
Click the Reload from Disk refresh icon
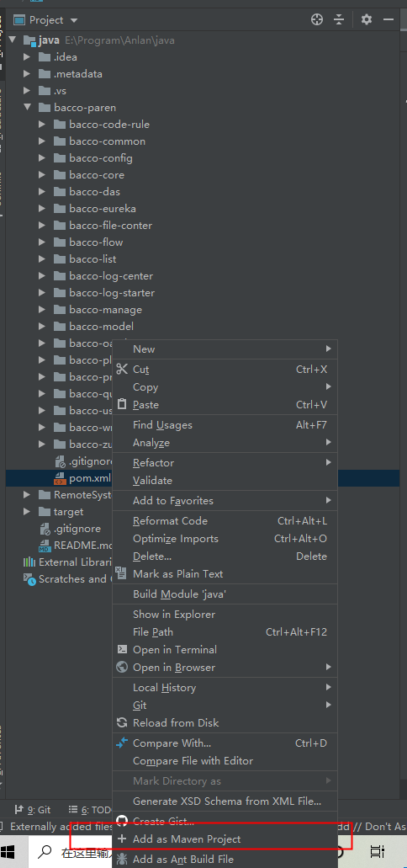[122, 722]
